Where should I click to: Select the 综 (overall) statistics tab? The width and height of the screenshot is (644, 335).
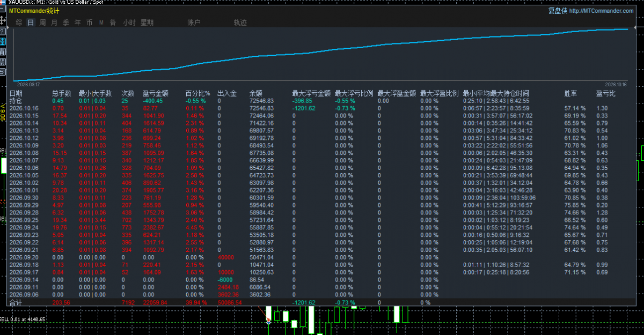click(19, 23)
